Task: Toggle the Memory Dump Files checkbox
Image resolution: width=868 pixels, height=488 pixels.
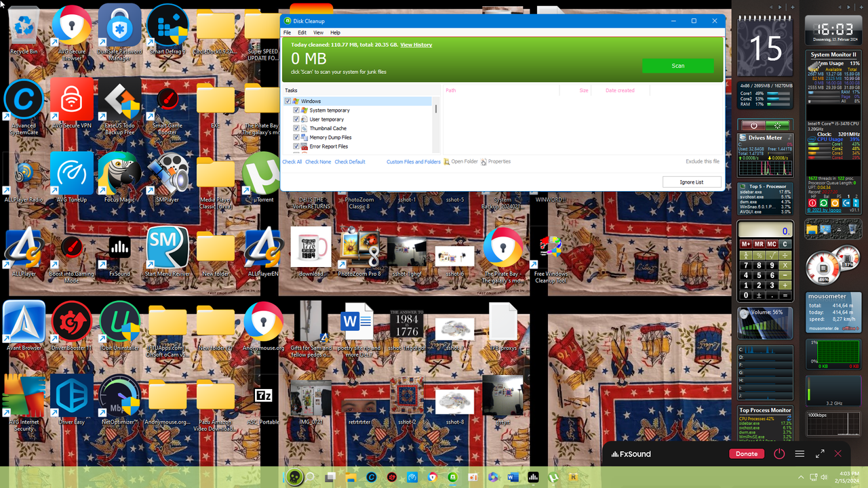Action: 296,137
